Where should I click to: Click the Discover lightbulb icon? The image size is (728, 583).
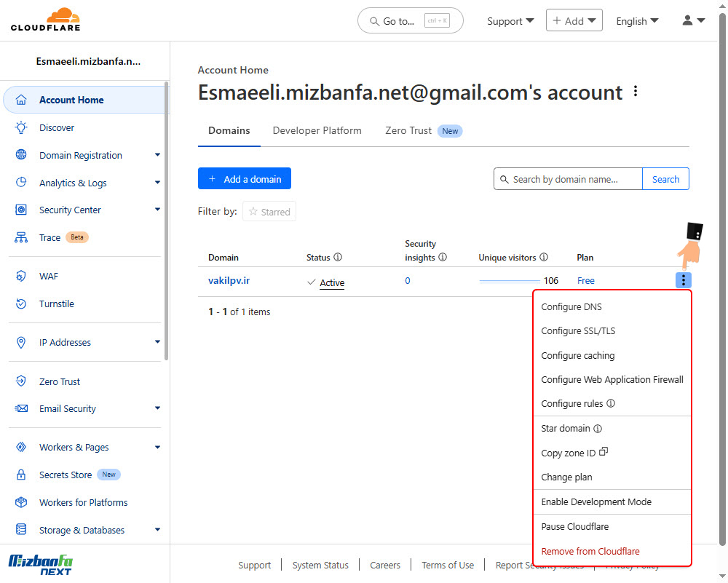[x=21, y=127]
